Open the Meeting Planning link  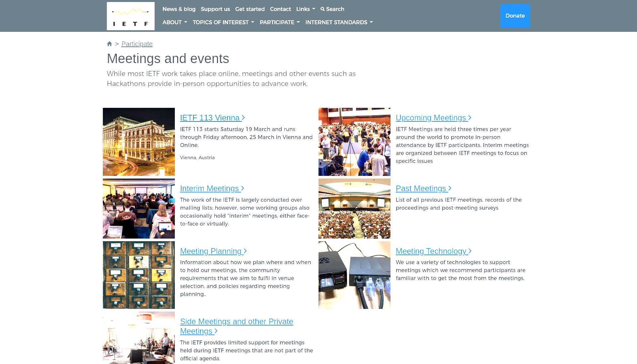coord(213,251)
